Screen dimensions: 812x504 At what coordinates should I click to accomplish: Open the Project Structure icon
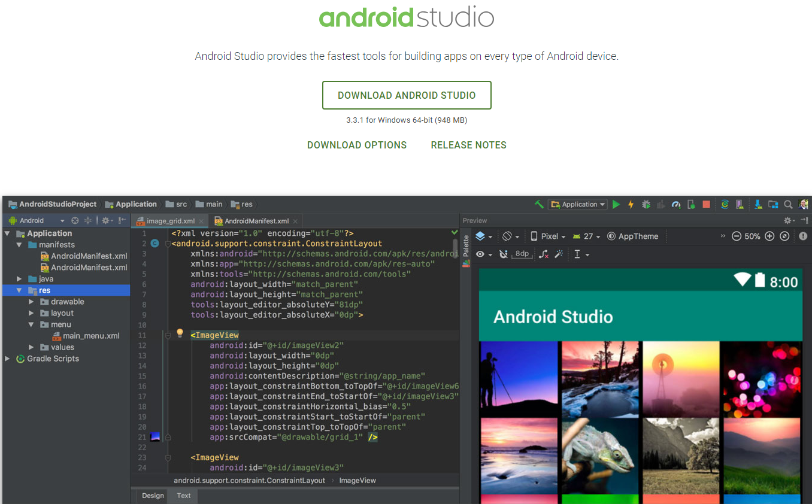tap(773, 204)
